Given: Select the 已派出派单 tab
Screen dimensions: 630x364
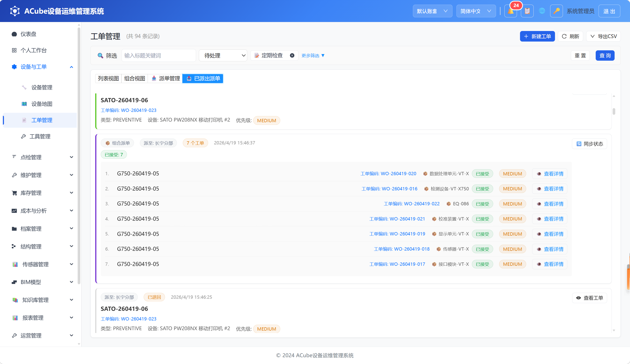Looking at the screenshot, I should tap(203, 78).
